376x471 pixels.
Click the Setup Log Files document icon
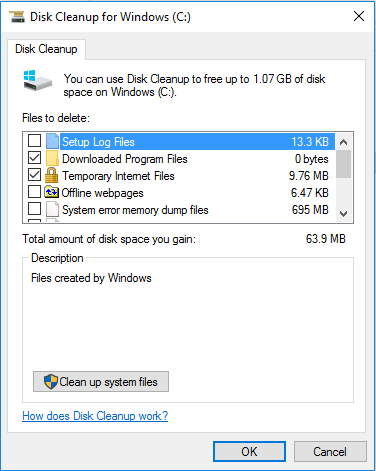(x=52, y=141)
